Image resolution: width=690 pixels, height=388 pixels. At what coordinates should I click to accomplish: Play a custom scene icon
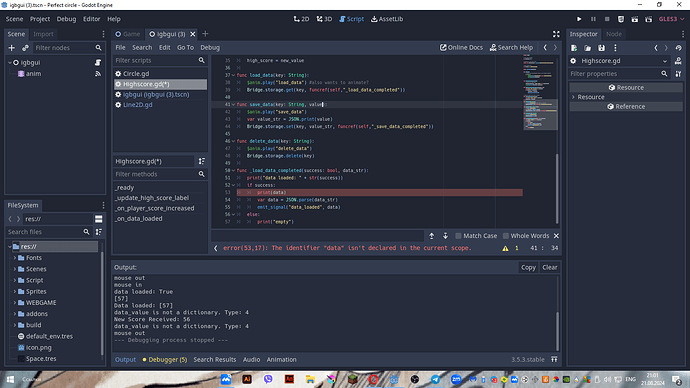click(x=649, y=19)
